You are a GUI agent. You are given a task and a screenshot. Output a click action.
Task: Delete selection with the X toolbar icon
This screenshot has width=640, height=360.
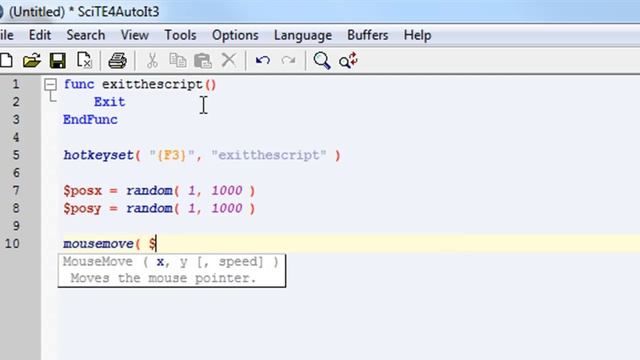click(x=229, y=60)
